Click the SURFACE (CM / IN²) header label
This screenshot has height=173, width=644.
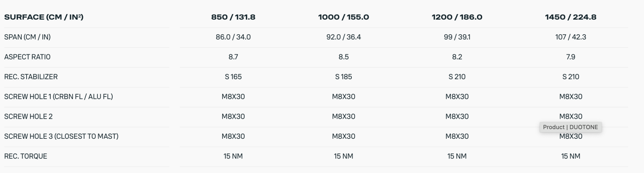point(43,17)
